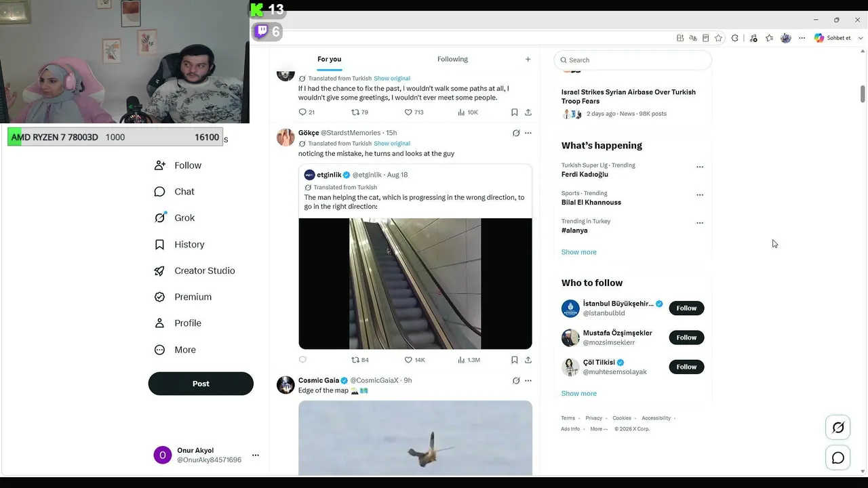Open options for Ferdi Kadıoğlu trend
This screenshot has height=488, width=868.
point(700,167)
